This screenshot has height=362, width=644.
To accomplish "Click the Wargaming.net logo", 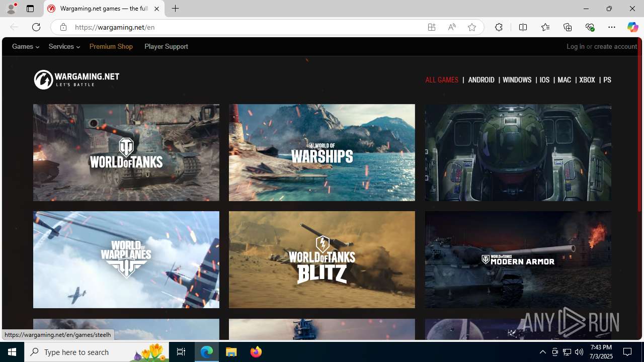I will coord(76,79).
